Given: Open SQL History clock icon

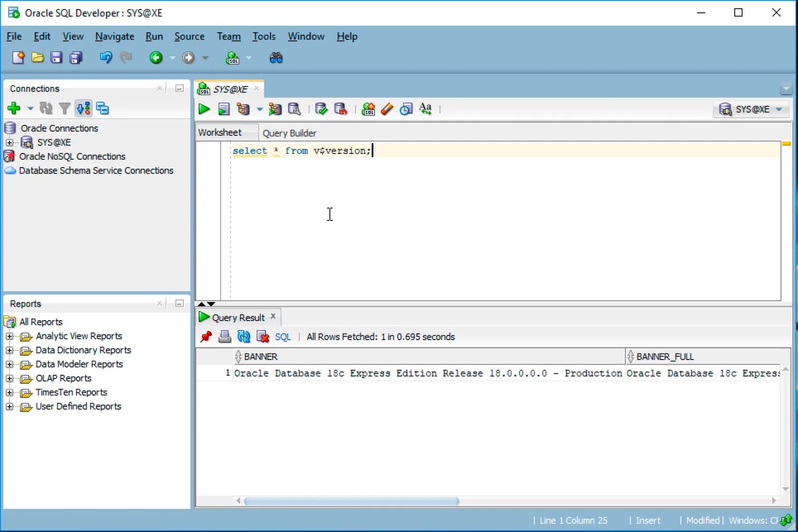Looking at the screenshot, I should coord(406,109).
